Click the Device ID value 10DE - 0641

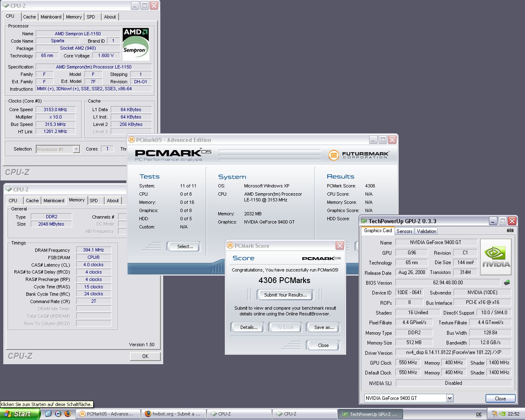click(409, 292)
